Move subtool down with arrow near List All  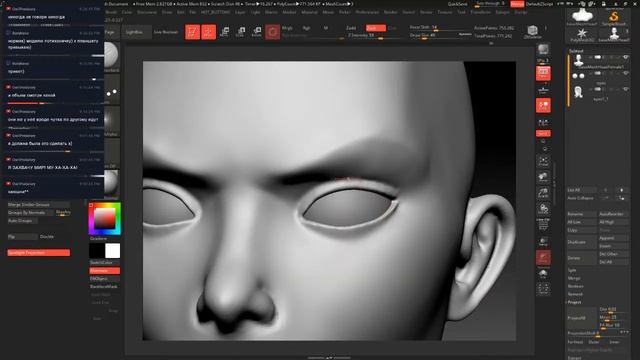(x=622, y=190)
